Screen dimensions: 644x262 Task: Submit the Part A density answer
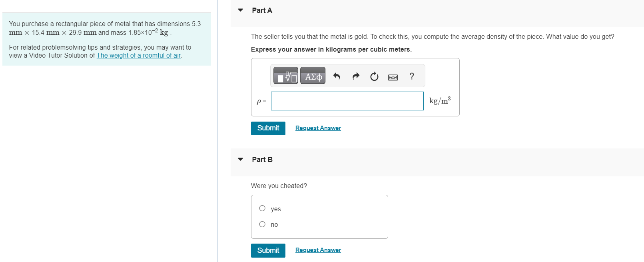coord(268,128)
